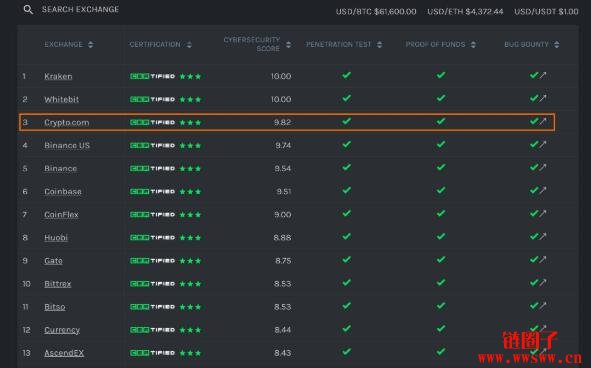Open the Binance US exchange link
The height and width of the screenshot is (368, 591).
(67, 146)
